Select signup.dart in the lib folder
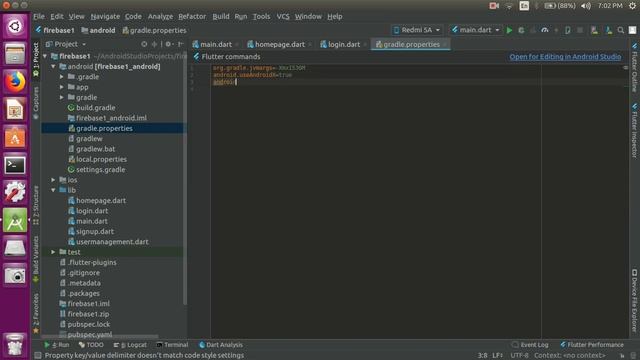The image size is (640, 360). point(95,231)
